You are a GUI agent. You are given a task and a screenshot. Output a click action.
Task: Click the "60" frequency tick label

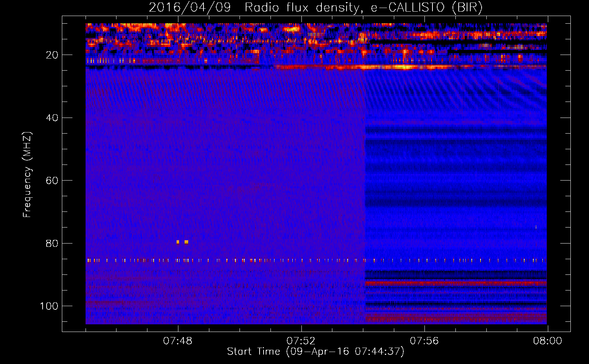click(x=52, y=181)
